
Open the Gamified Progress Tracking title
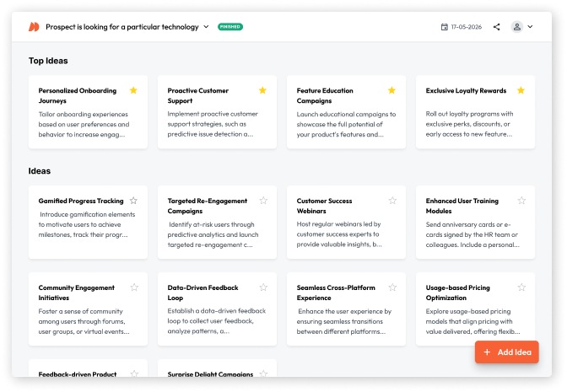coord(81,201)
